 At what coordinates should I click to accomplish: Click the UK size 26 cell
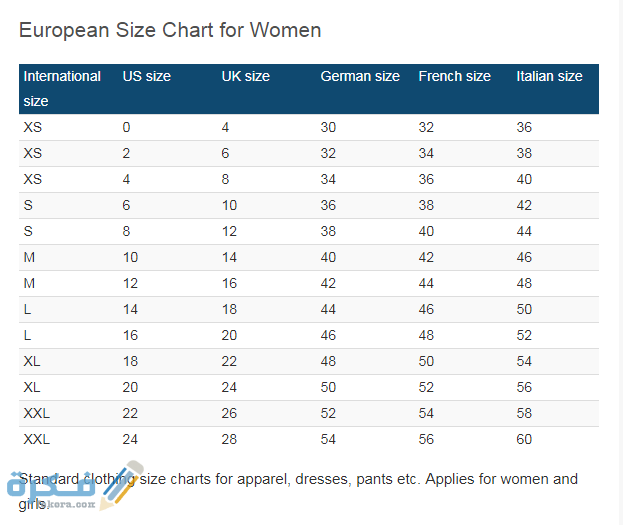click(229, 413)
